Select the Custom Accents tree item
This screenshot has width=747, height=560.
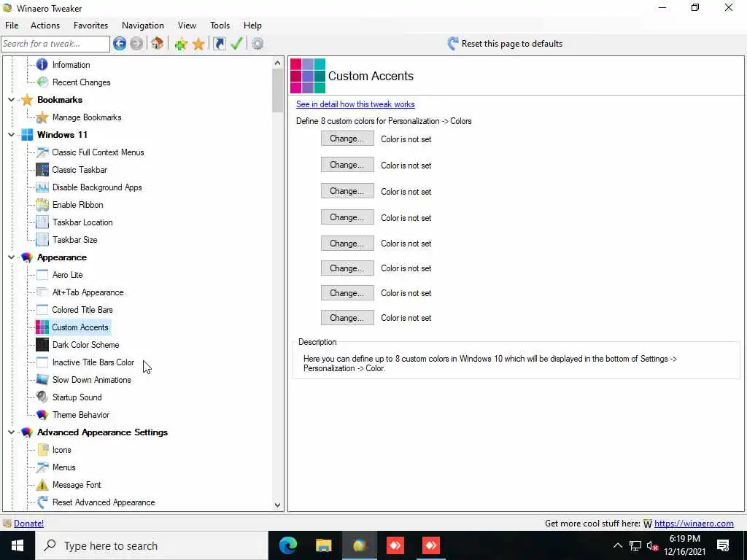click(x=80, y=327)
